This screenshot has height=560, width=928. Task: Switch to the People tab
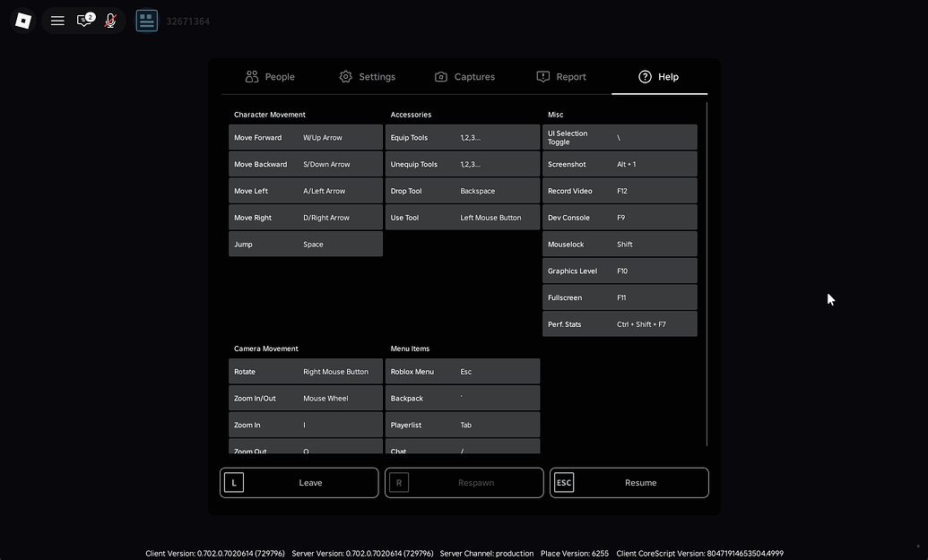(270, 77)
